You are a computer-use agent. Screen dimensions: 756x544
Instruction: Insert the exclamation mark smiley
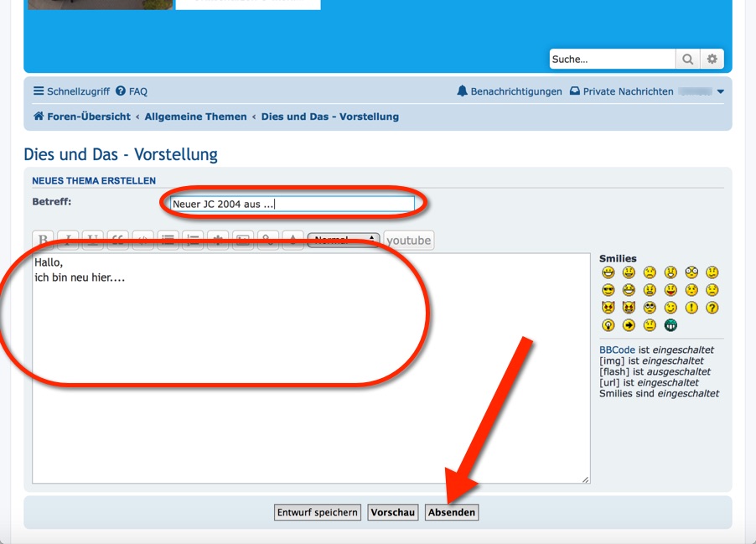[691, 308]
